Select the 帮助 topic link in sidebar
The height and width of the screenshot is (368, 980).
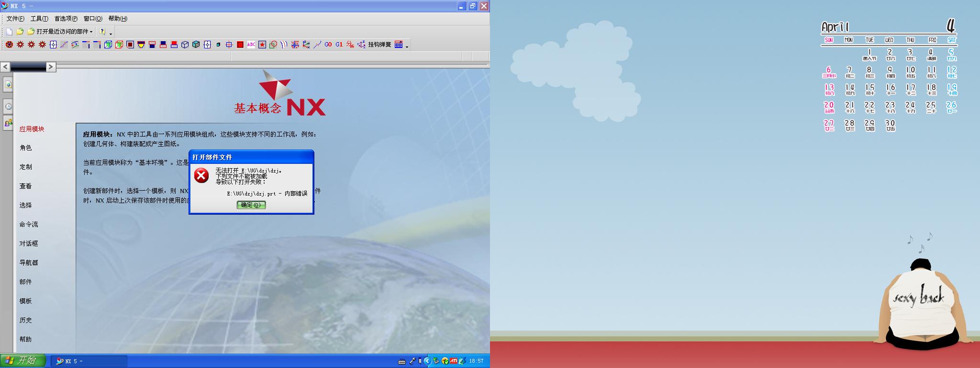(x=25, y=340)
